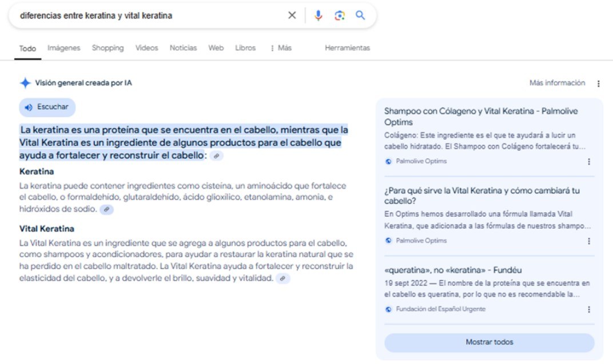Click link icon after the highlighted summary
Image resolution: width=613 pixels, height=364 pixels.
point(216,156)
